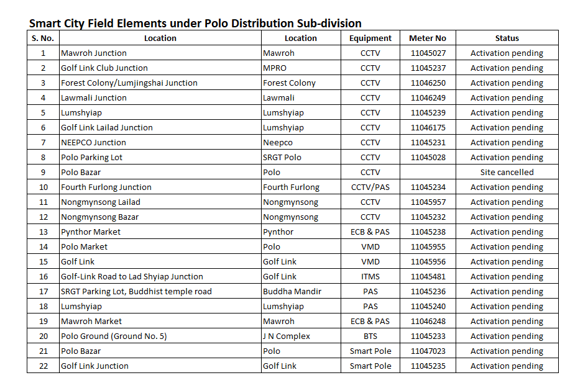Click the 'Golf Link Junction' cell in row 22
Screen dimensions: 588x388
(94, 366)
